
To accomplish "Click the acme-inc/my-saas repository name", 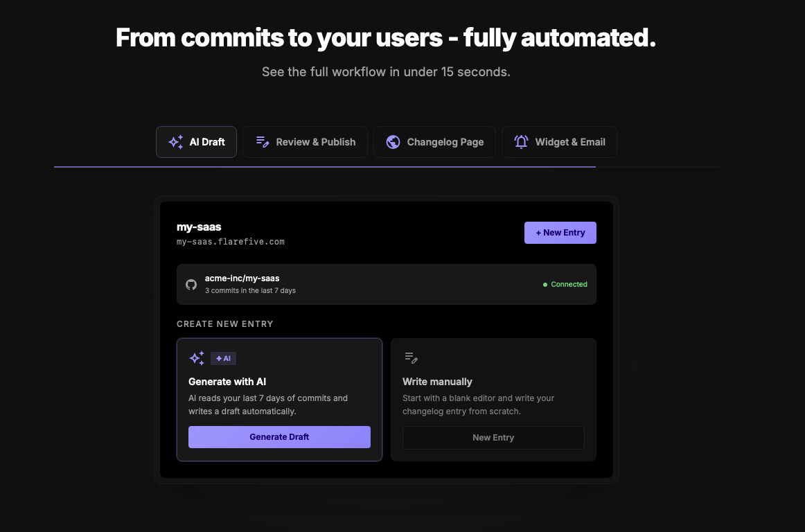I will [x=242, y=278].
